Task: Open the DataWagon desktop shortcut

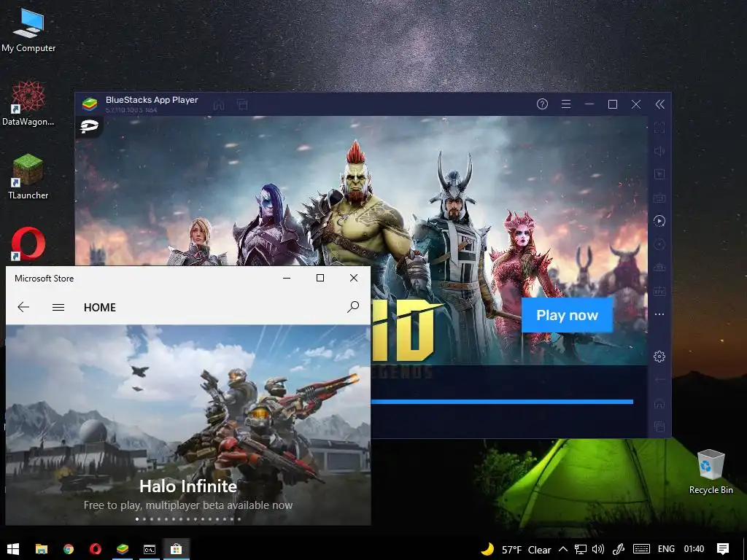Action: click(28, 103)
